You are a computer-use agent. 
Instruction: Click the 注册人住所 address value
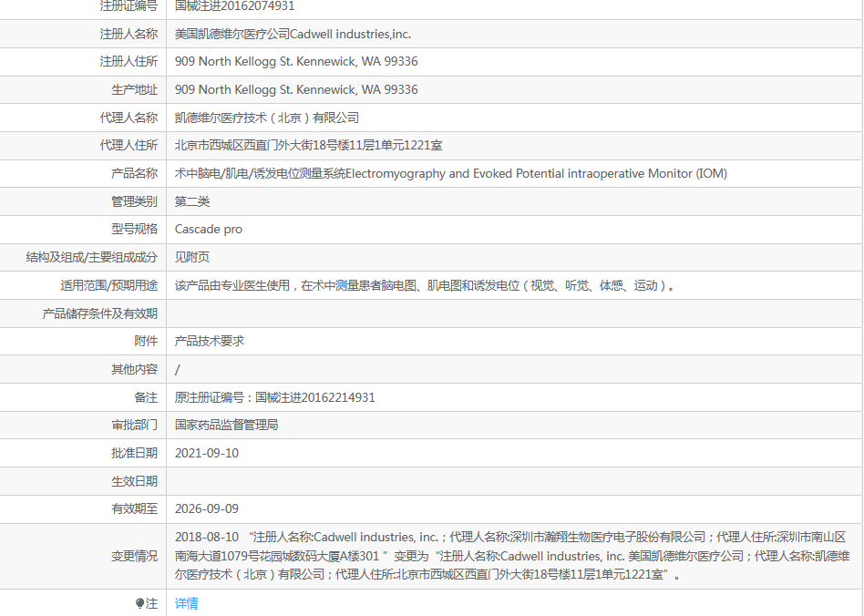tap(296, 62)
